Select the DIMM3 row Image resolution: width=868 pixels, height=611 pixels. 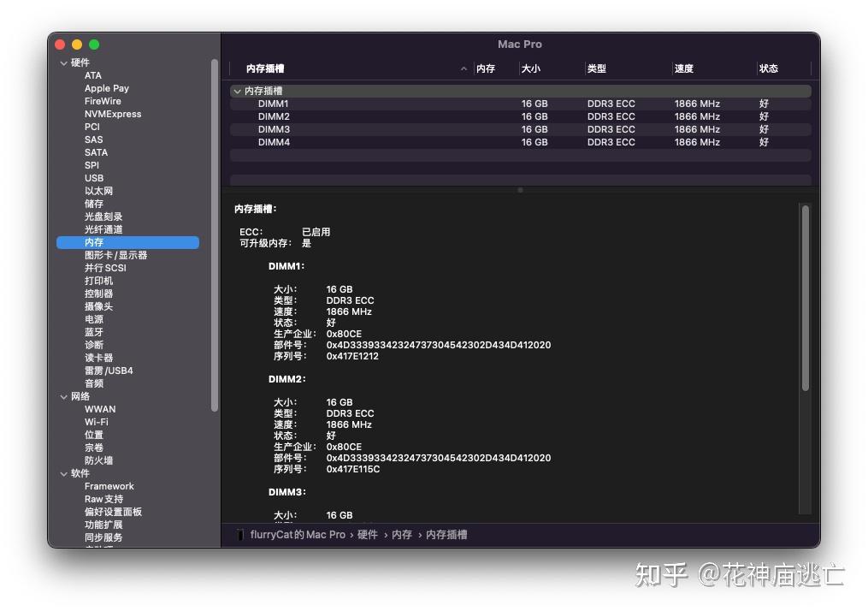pos(520,129)
